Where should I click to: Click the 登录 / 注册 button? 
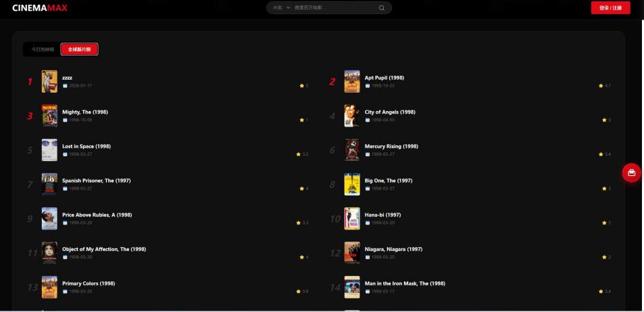[610, 8]
